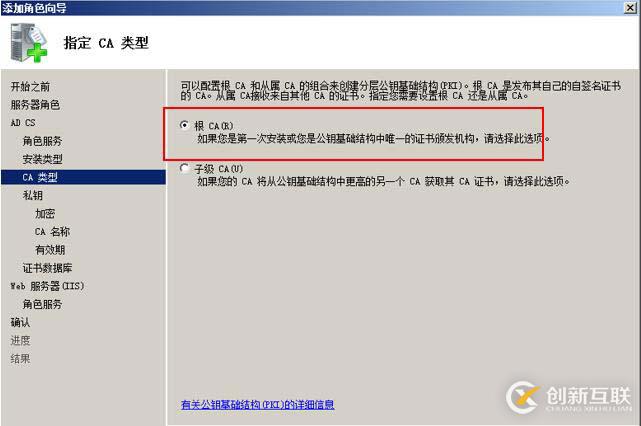Viewport: 641px width, 426px height.
Task: Open the 有关公钥基础结构(PKI)的详细信息 link
Action: point(258,405)
